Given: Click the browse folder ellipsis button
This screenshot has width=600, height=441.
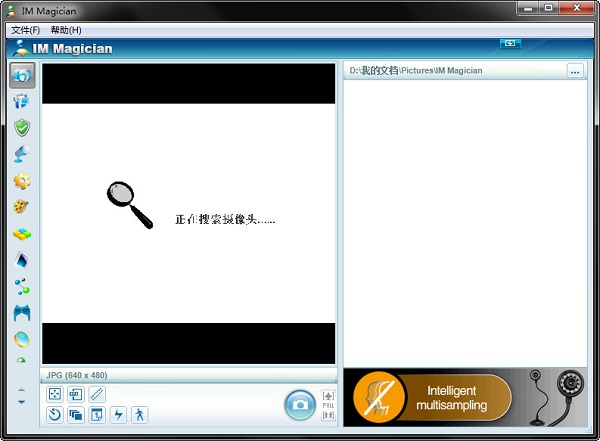Looking at the screenshot, I should tap(574, 71).
